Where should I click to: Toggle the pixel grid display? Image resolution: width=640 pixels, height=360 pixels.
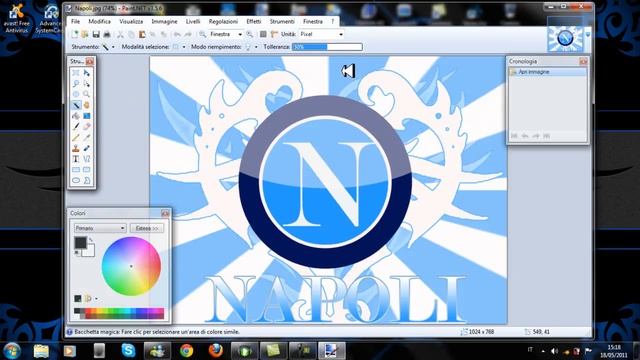tap(263, 34)
